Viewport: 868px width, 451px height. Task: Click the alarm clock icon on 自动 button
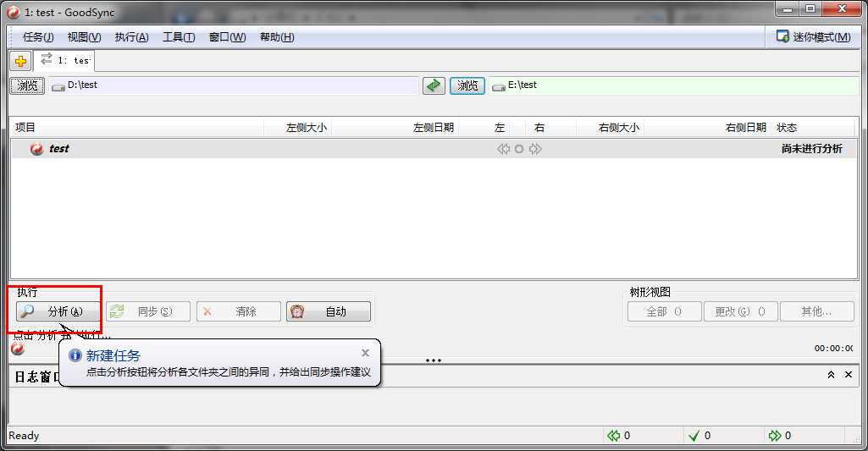[297, 311]
